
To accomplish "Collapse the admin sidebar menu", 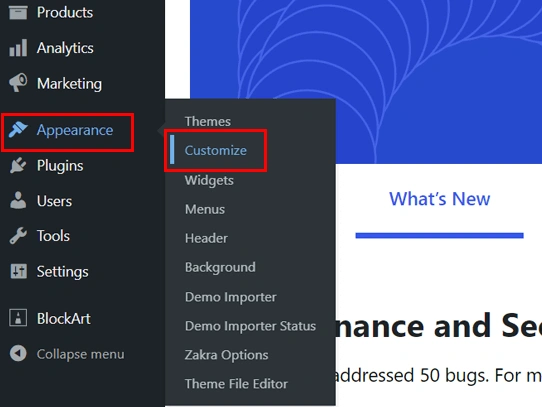I will (x=82, y=354).
